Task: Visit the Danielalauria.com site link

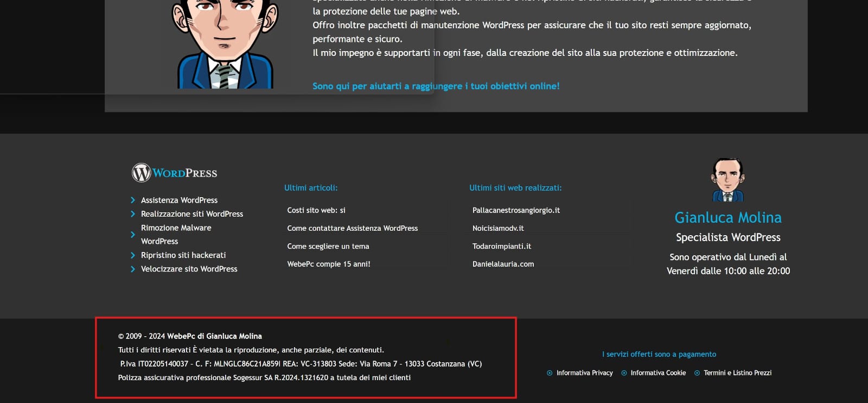Action: click(x=503, y=264)
